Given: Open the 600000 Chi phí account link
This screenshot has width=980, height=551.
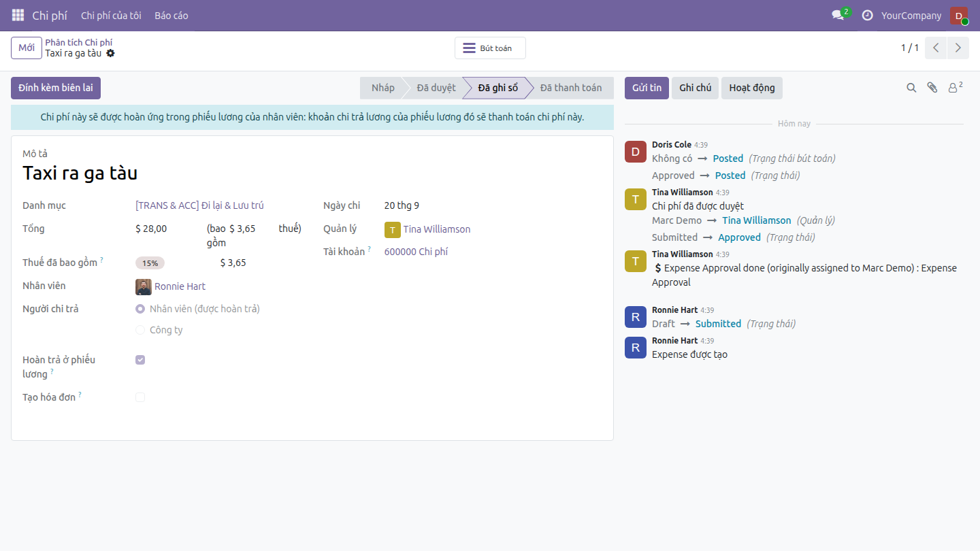Looking at the screenshot, I should tap(416, 252).
